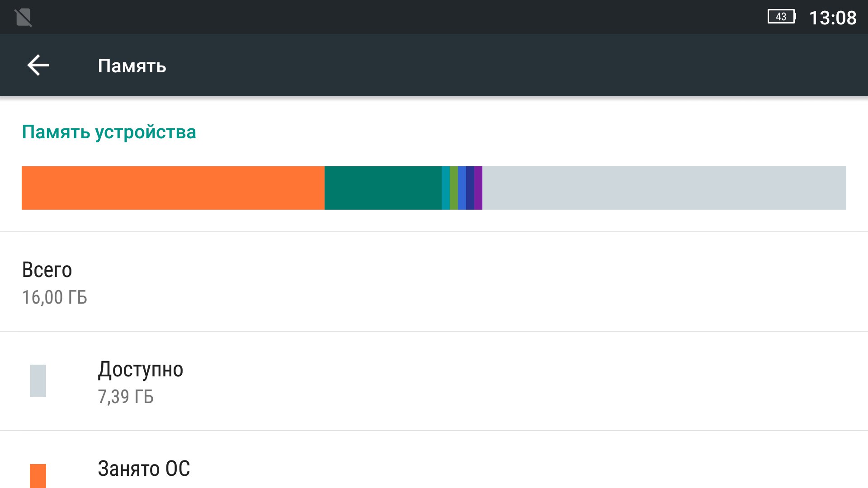Tap the battery level indicator
This screenshot has width=868, height=488.
click(781, 17)
